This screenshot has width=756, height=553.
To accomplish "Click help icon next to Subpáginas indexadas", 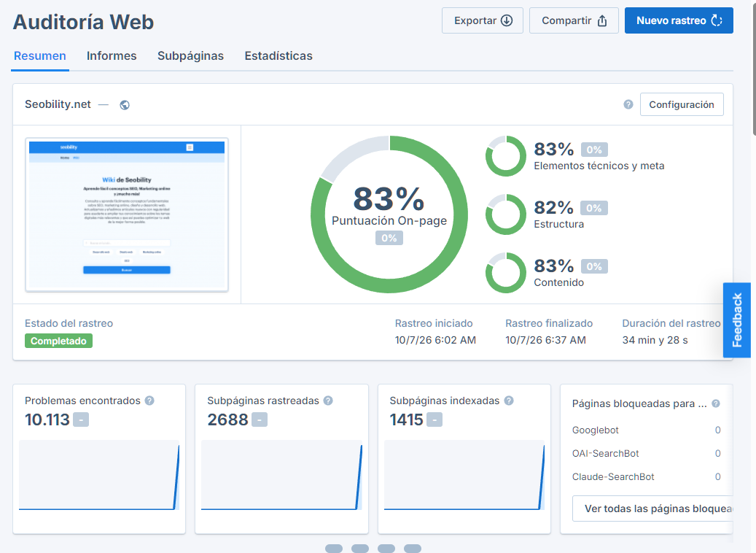I will pos(509,401).
